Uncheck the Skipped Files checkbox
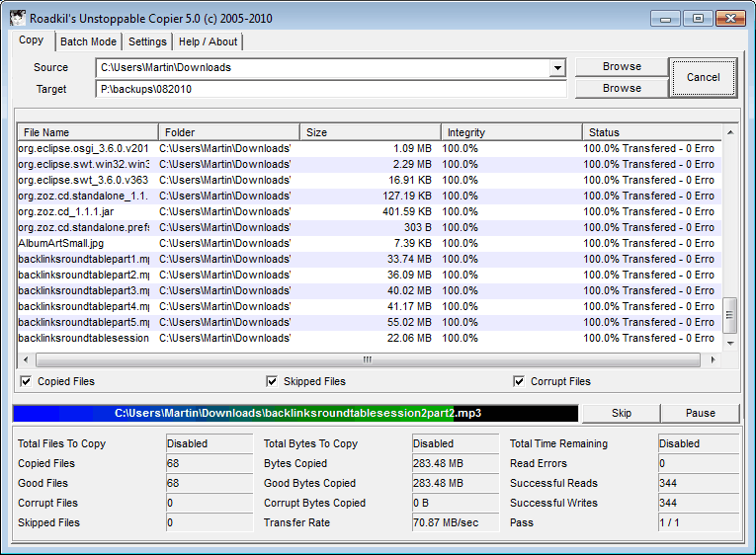 (272, 381)
